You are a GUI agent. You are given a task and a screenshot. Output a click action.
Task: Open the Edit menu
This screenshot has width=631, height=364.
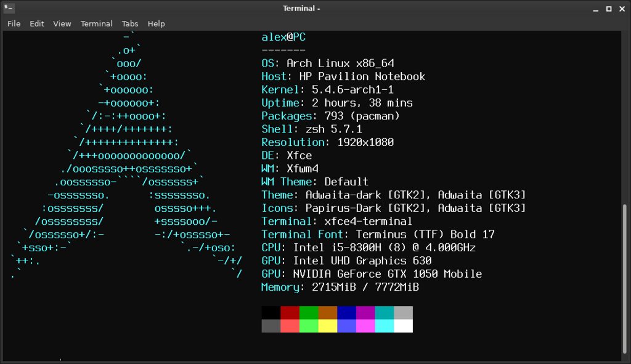point(36,24)
